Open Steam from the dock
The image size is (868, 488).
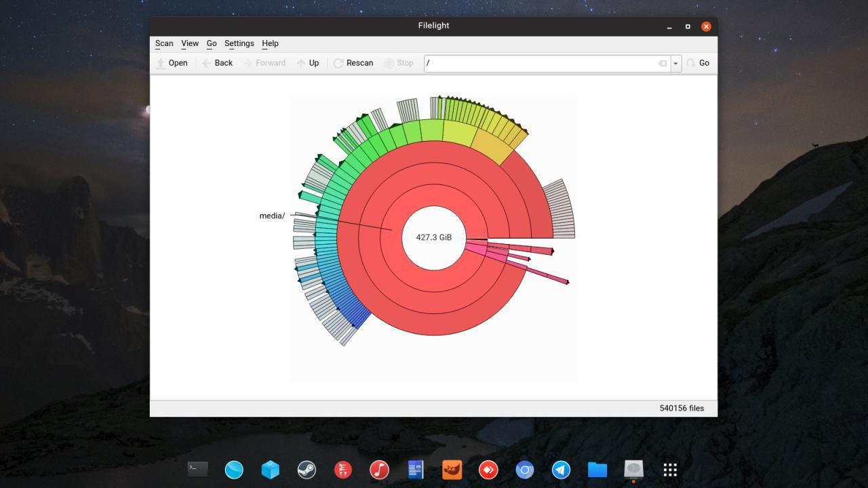[307, 469]
